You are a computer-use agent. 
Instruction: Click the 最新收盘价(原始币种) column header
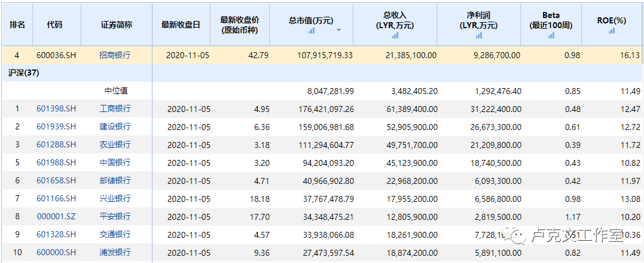tap(240, 25)
